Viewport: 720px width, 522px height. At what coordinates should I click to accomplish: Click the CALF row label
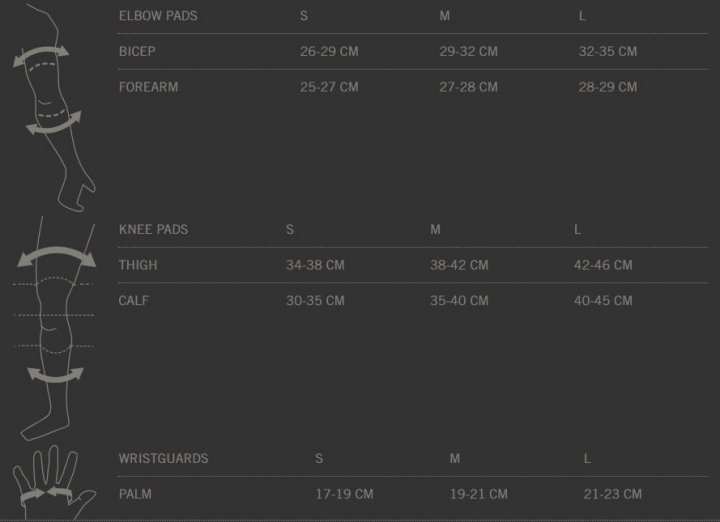click(134, 301)
